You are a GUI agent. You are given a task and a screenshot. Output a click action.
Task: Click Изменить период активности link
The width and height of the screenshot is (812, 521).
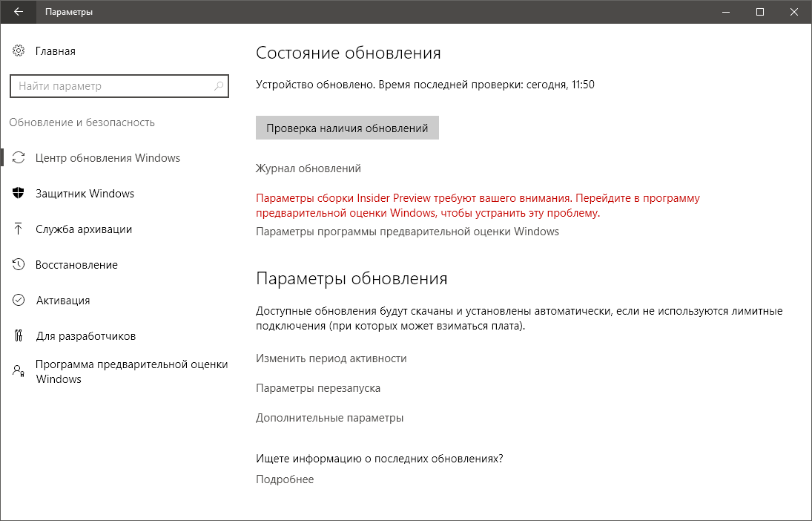[x=331, y=358]
